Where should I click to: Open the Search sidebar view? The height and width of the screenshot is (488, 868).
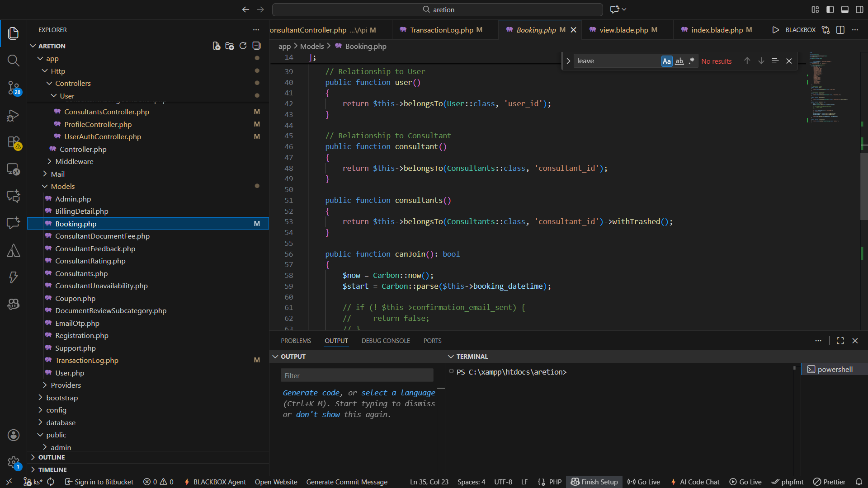click(x=13, y=61)
